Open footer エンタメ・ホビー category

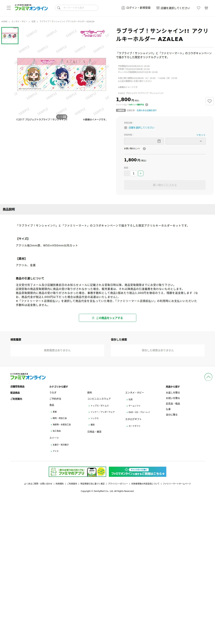pos(135,393)
